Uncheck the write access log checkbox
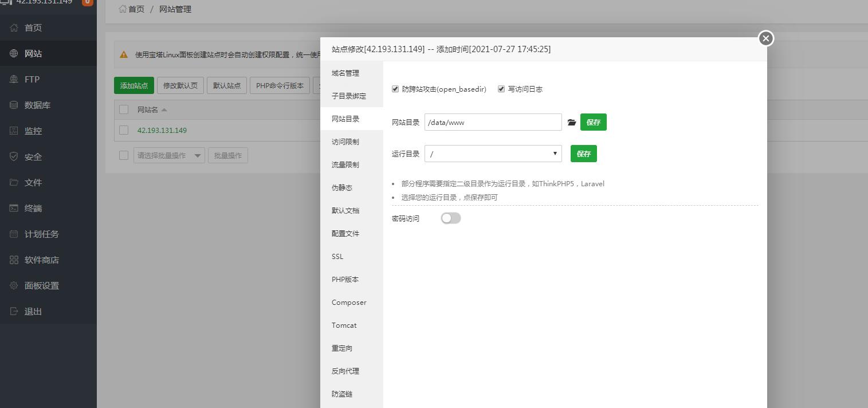Image resolution: width=868 pixels, height=408 pixels. [x=501, y=89]
